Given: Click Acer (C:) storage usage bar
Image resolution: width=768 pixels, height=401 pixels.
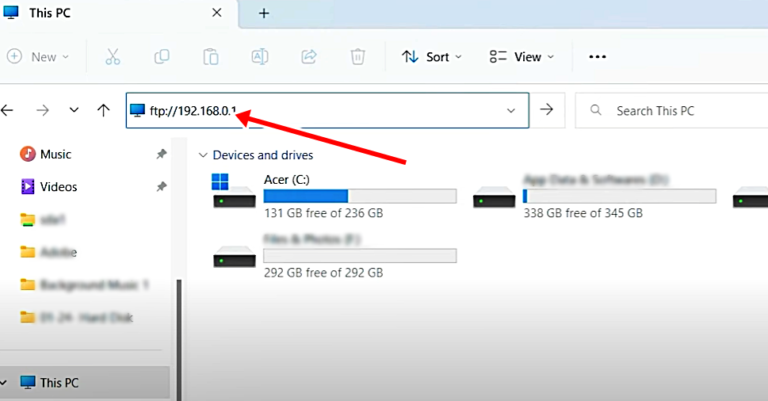Looking at the screenshot, I should click(x=360, y=196).
